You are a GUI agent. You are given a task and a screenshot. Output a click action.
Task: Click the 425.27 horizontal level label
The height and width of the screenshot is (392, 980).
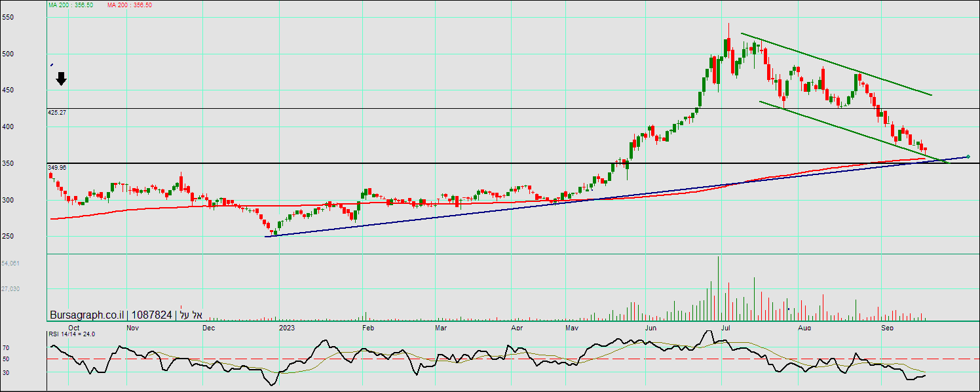tap(57, 113)
